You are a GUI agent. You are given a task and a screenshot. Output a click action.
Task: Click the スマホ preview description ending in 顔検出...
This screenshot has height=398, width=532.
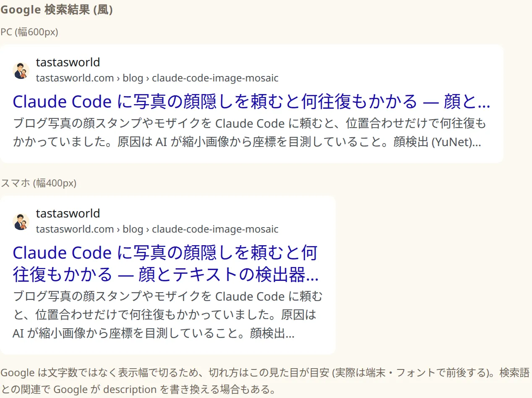click(168, 315)
